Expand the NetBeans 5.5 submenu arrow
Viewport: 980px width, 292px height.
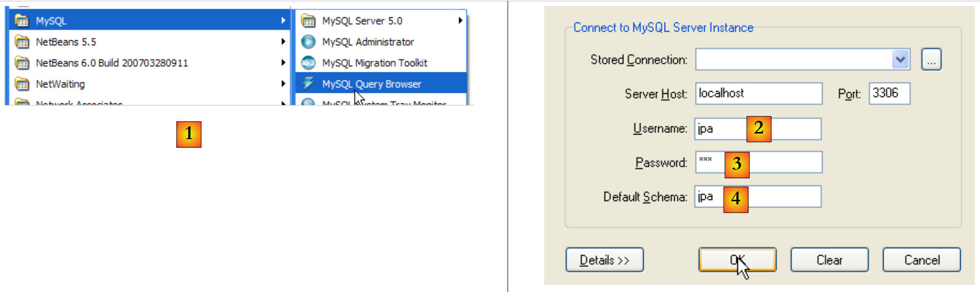tap(283, 42)
